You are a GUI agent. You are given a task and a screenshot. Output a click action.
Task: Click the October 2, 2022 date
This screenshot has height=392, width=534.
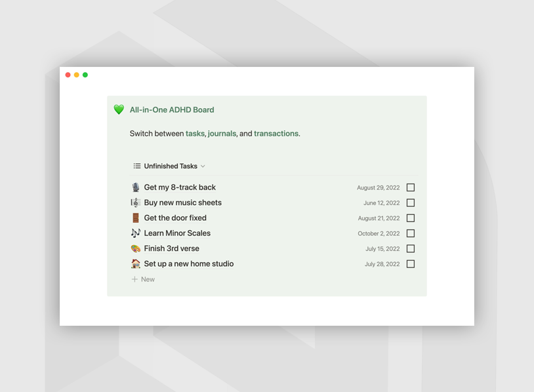tap(379, 233)
